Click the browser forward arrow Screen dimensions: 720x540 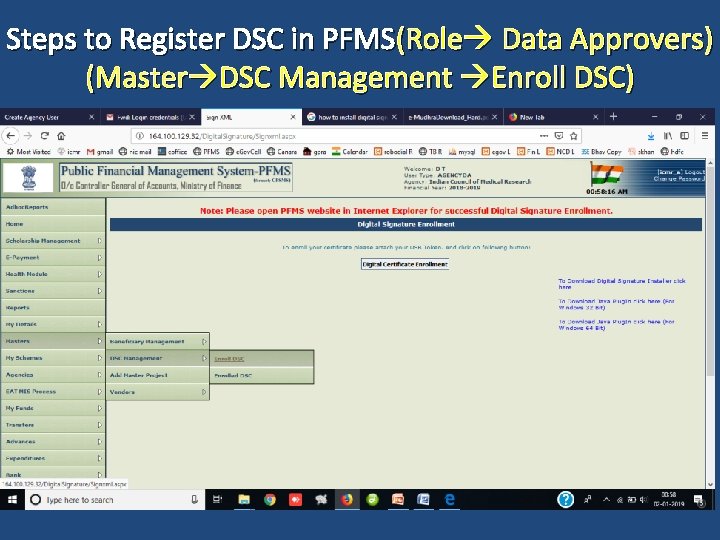point(28,136)
